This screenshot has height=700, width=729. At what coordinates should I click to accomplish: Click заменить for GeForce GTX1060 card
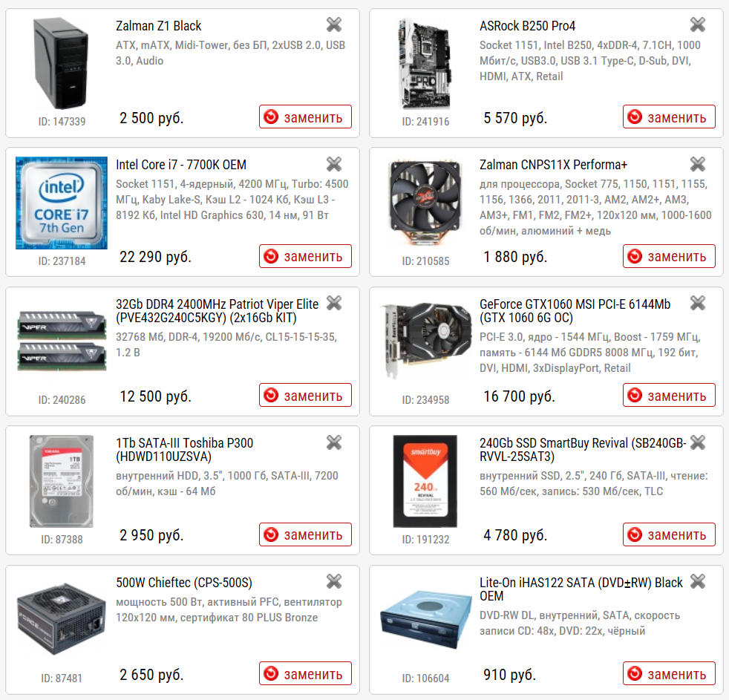(x=669, y=395)
